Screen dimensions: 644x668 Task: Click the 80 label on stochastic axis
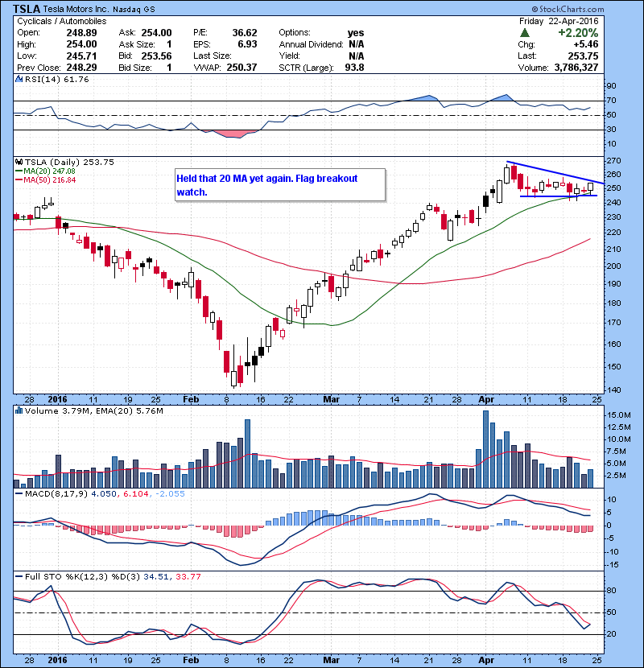(611, 591)
